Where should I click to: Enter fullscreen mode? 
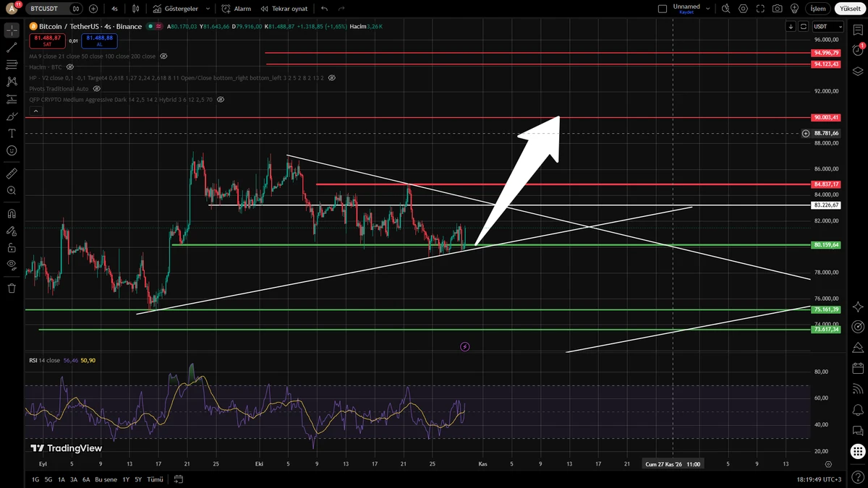pyautogui.click(x=760, y=9)
